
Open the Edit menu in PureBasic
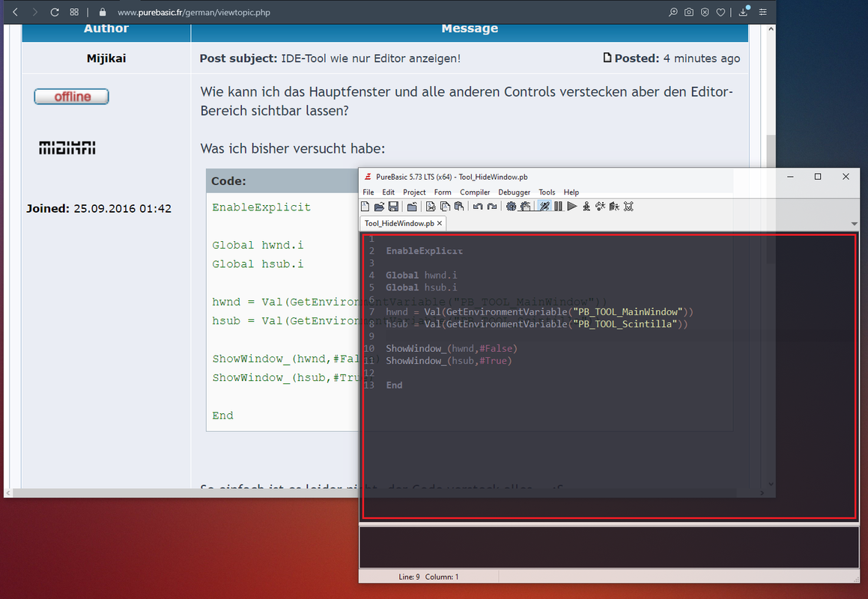point(388,192)
